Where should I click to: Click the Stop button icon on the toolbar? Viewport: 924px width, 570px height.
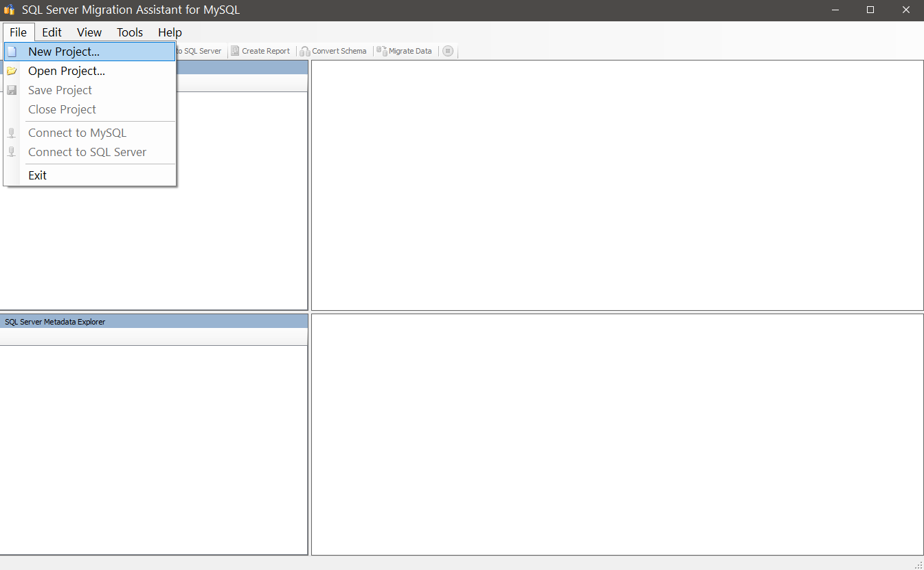point(448,50)
